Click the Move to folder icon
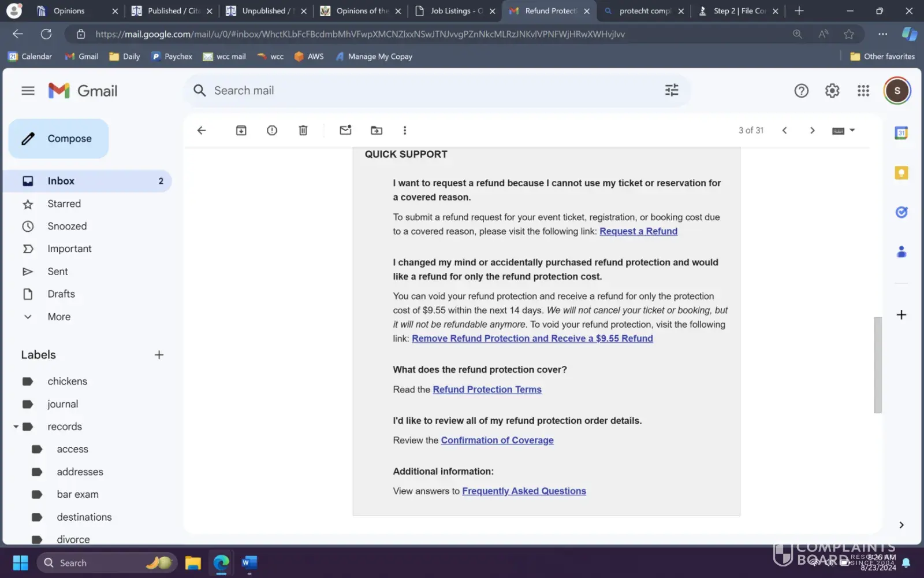 coord(377,131)
